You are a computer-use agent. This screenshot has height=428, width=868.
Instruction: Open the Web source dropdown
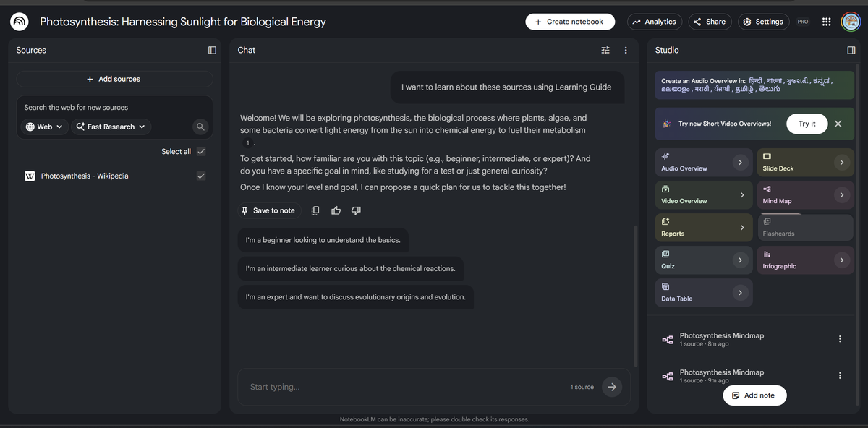(44, 127)
